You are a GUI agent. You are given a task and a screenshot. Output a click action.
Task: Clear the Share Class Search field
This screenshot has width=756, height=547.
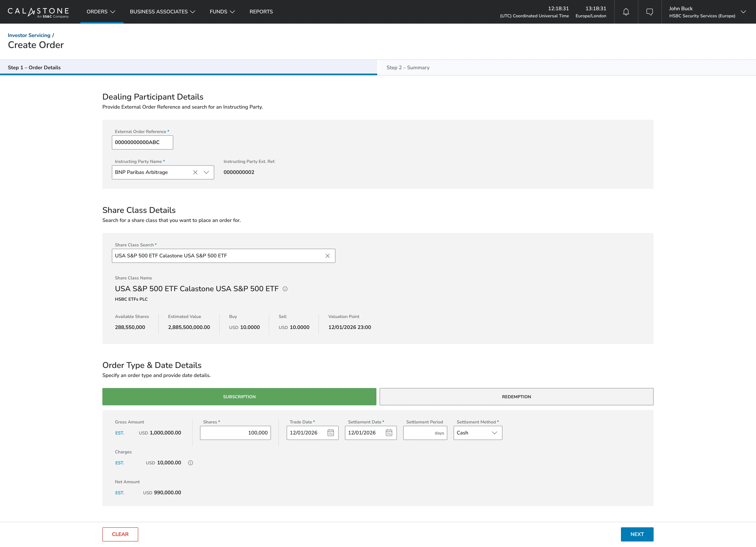[x=328, y=256]
